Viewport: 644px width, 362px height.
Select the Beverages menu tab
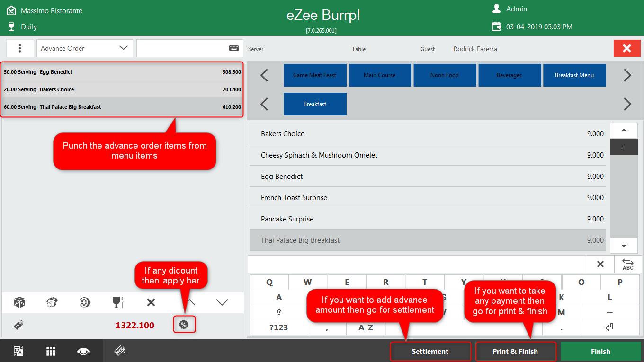point(510,75)
